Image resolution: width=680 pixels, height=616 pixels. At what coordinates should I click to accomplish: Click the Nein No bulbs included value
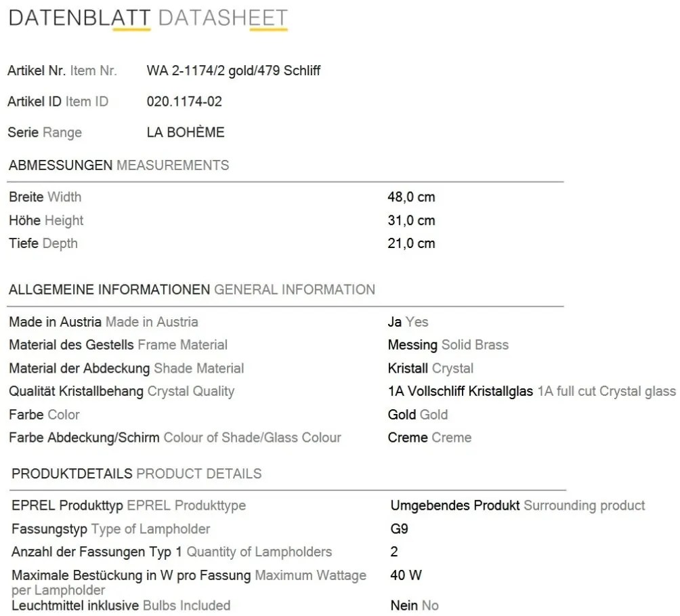(415, 605)
